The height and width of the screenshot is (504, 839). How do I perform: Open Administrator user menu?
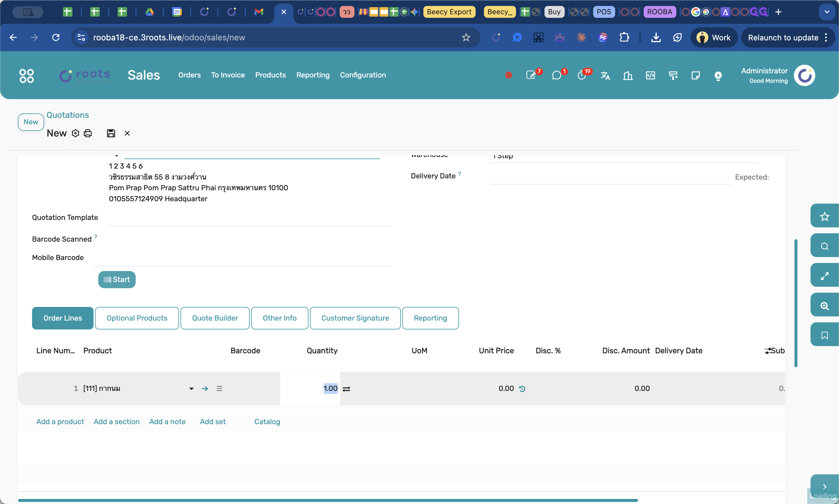pyautogui.click(x=778, y=75)
